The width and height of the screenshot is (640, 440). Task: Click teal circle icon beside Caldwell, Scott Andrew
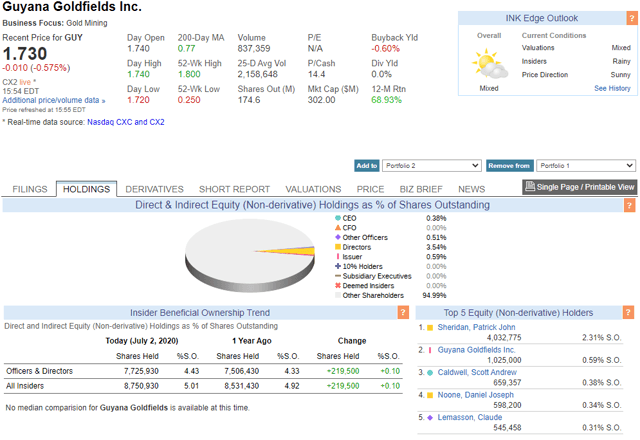430,373
